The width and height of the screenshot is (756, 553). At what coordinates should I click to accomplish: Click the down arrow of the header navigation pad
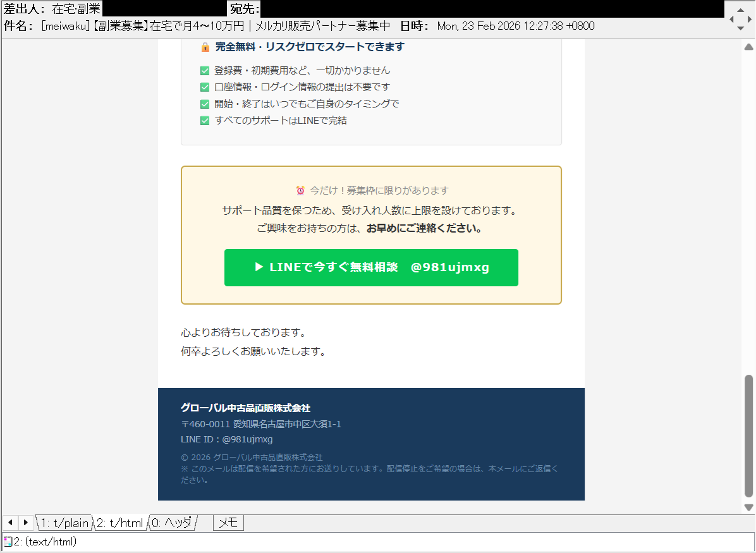point(741,28)
